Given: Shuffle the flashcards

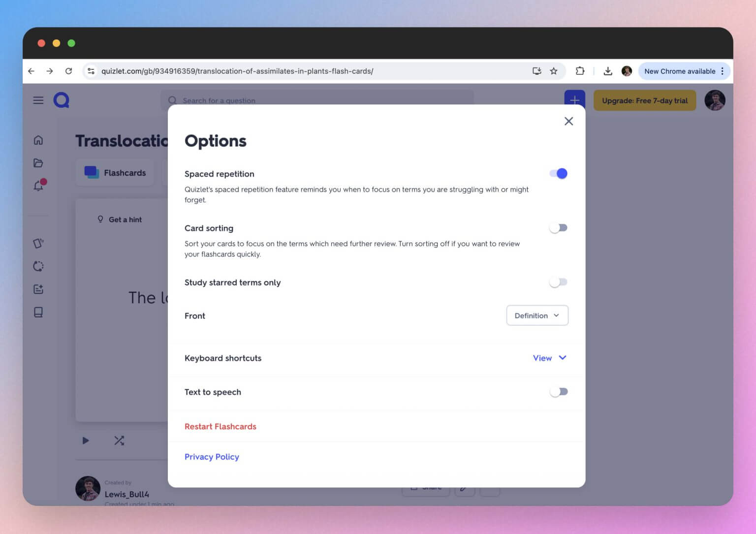Looking at the screenshot, I should [x=119, y=440].
